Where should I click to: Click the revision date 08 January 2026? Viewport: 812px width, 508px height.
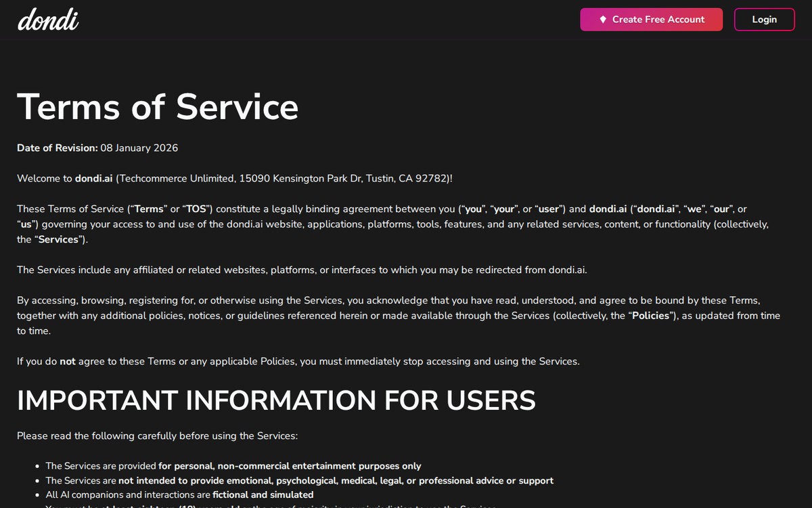click(x=139, y=148)
